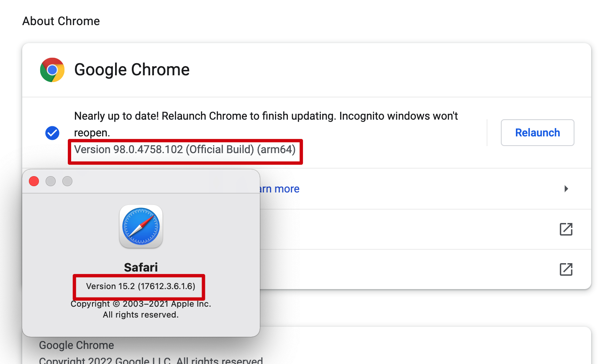Viewport: 600px width, 364px height.
Task: Click the Safari window's gray minimize button
Action: [51, 181]
